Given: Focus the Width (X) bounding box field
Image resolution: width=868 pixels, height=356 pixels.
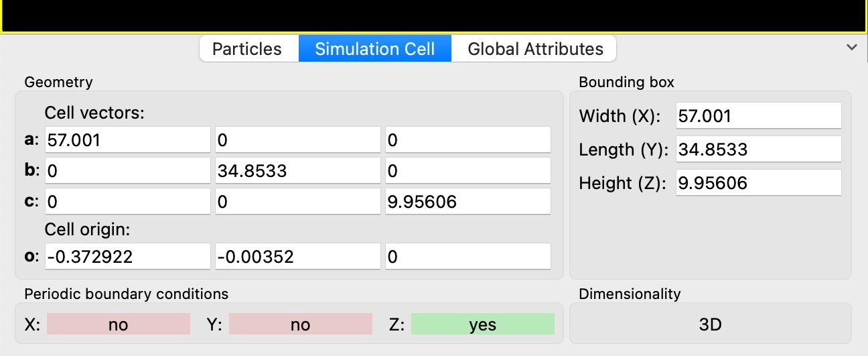Looking at the screenshot, I should tap(758, 116).
